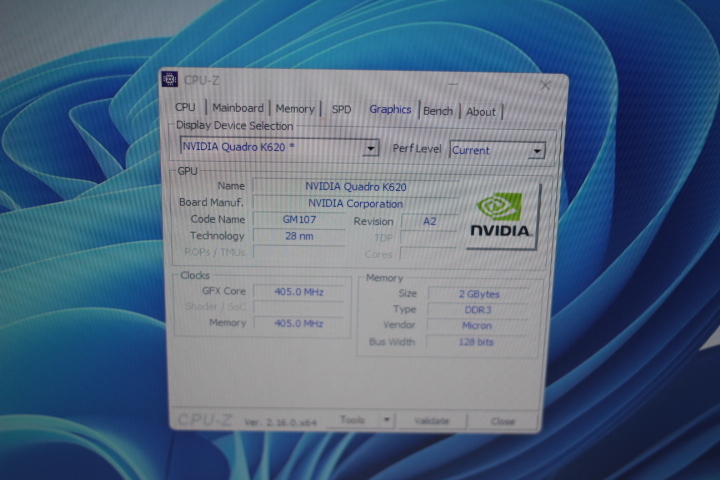Click the Code Name value GM107
The height and width of the screenshot is (480, 720).
click(299, 220)
